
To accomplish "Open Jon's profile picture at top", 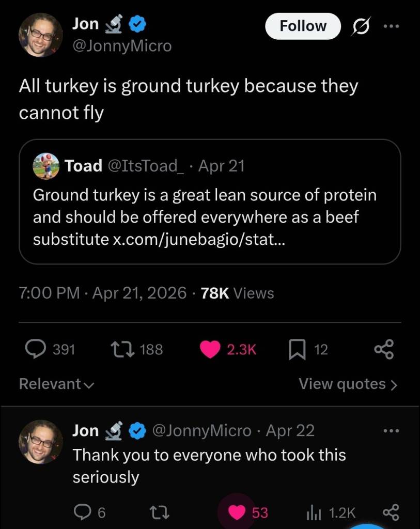I will click(x=40, y=35).
